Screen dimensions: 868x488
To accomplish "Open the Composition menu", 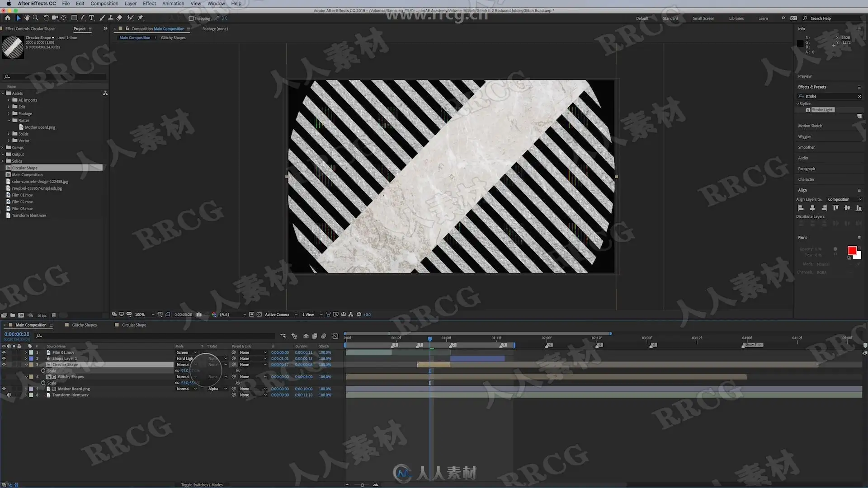I will [x=104, y=3].
